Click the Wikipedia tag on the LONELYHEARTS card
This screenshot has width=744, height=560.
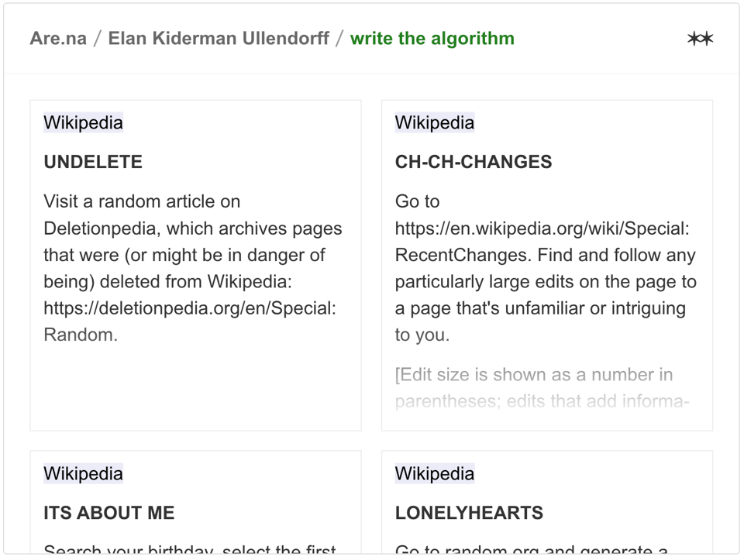[434, 473]
